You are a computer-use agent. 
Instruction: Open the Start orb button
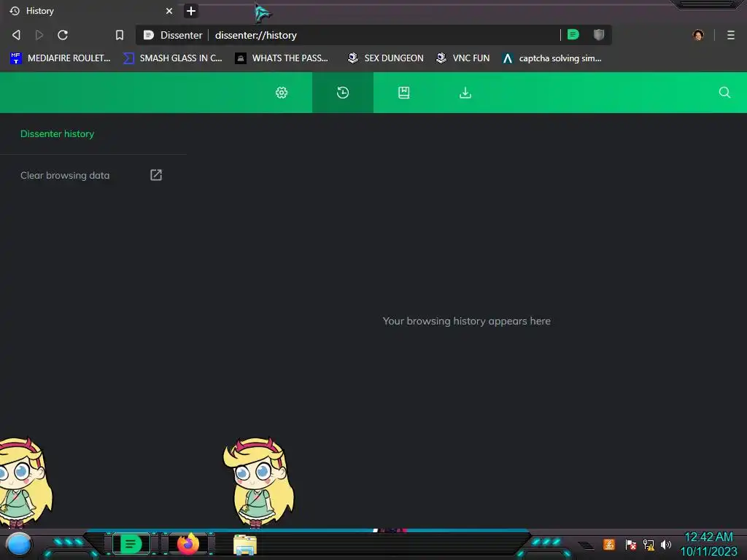pyautogui.click(x=19, y=544)
